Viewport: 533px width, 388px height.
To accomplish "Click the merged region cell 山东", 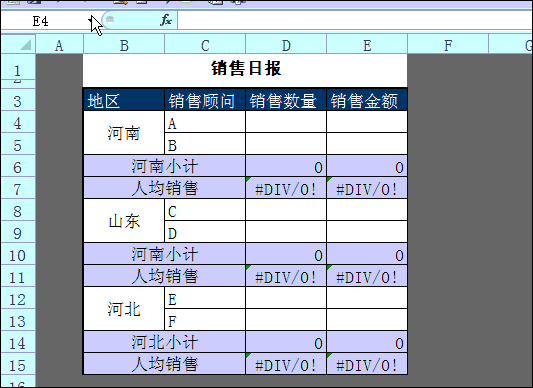I will point(124,221).
